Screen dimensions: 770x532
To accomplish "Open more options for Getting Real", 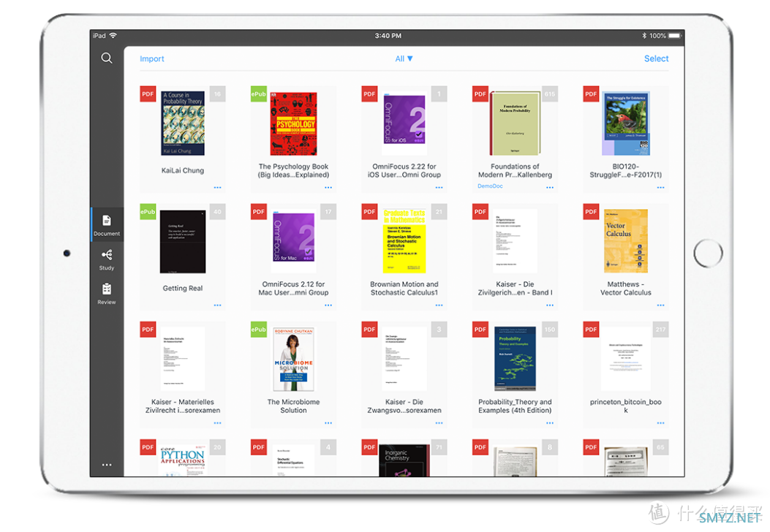I will click(x=217, y=305).
